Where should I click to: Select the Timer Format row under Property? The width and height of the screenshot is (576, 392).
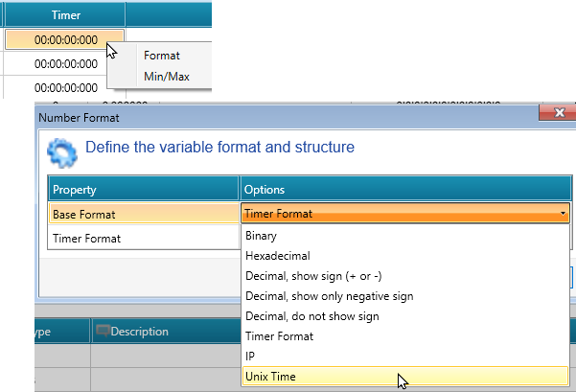pyautogui.click(x=143, y=238)
